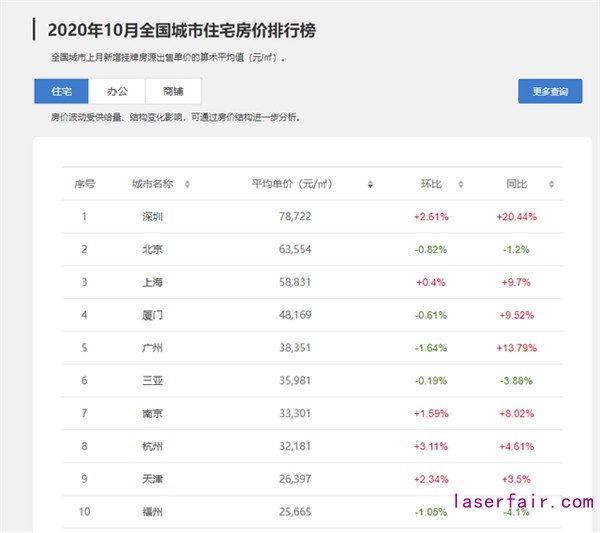Open the 南京 row city name
Viewport: 600px width, 533px height.
click(x=153, y=414)
